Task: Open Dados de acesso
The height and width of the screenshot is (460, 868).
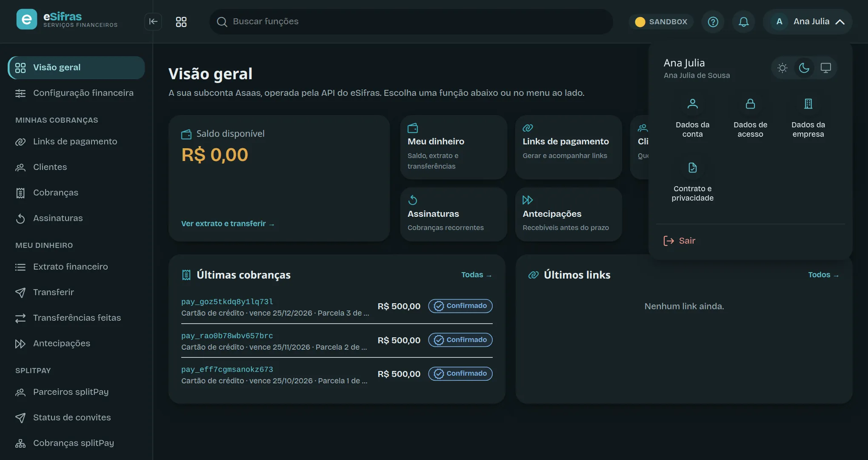Action: pos(750,118)
